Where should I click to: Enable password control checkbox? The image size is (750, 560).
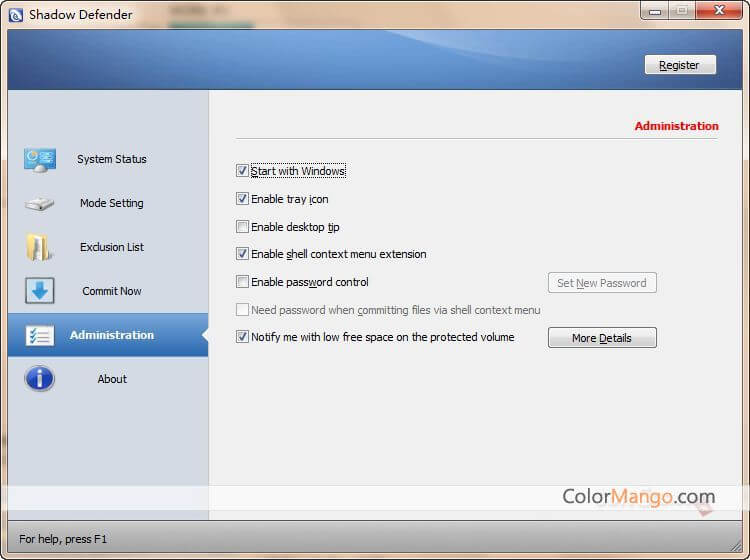pos(242,282)
